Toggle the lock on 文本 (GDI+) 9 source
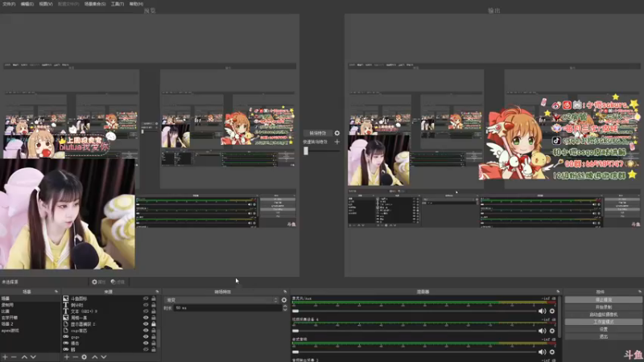Image resolution: width=644 pixels, height=362 pixels. point(154,311)
